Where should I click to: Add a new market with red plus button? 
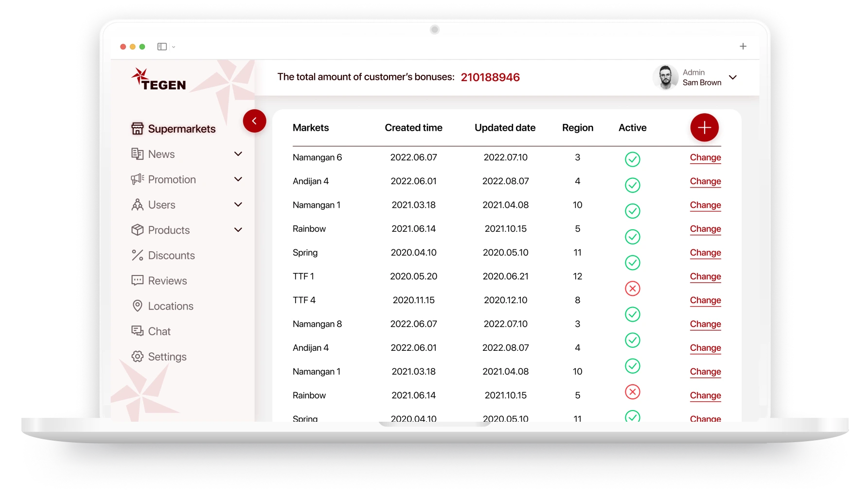click(705, 128)
